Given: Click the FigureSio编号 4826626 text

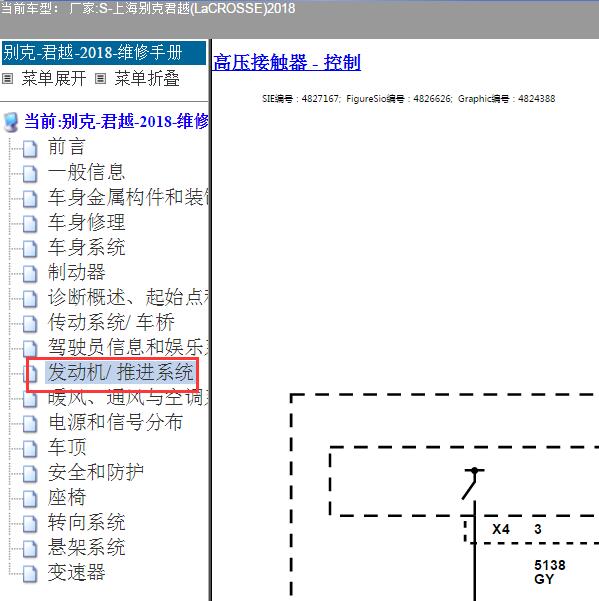Looking at the screenshot, I should 399,99.
